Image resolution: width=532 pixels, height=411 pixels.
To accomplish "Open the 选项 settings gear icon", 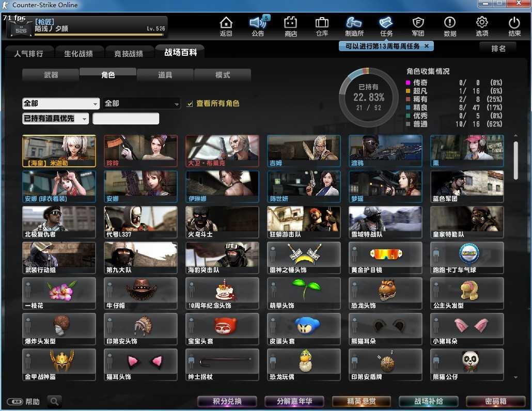I will coord(482,26).
